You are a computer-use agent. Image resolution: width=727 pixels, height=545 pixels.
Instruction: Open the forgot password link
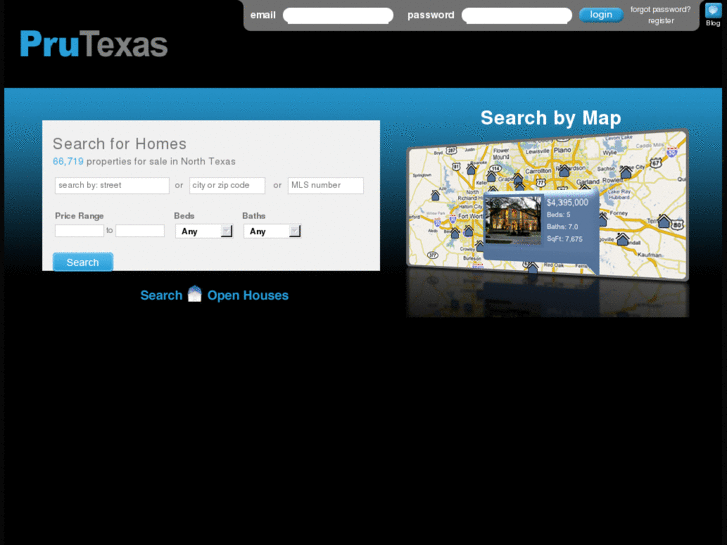coord(660,9)
